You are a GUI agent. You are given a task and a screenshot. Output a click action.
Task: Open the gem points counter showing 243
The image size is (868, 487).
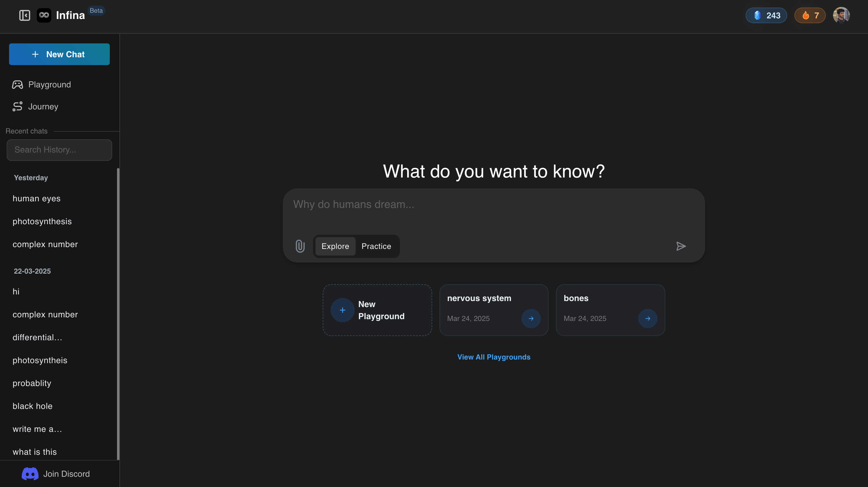766,15
